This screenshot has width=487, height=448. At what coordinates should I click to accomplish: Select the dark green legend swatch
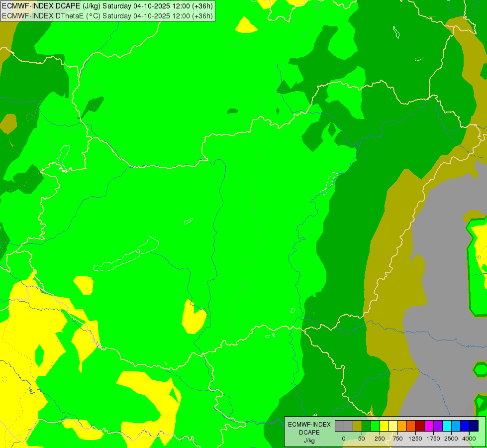366,426
